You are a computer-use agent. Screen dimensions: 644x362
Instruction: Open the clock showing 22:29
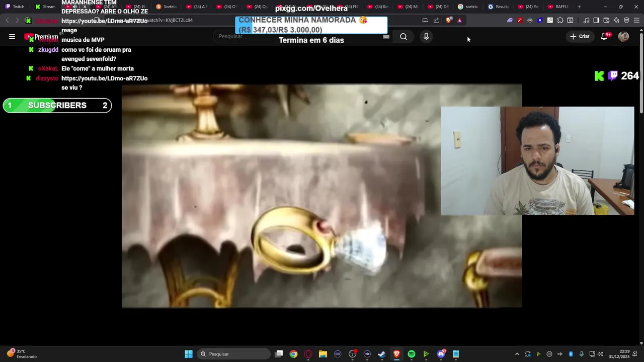(619, 354)
